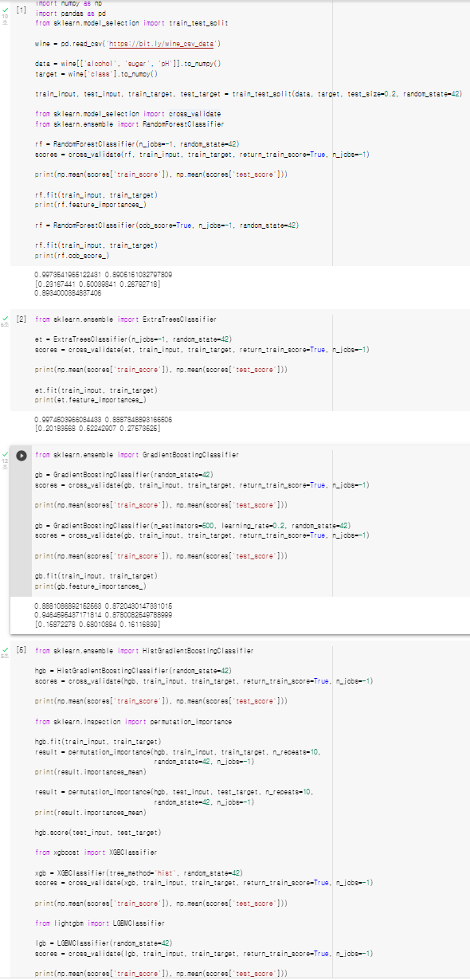Click the RandomForestClassifier line with oob_score=True

point(167,225)
